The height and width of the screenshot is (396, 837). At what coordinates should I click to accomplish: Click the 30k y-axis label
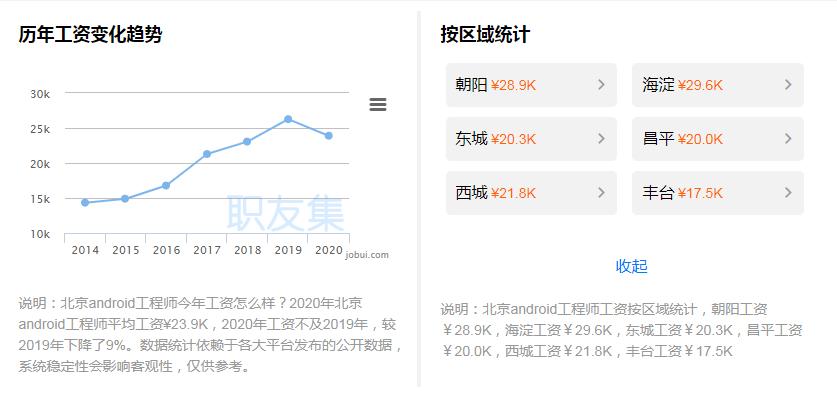tap(40, 94)
